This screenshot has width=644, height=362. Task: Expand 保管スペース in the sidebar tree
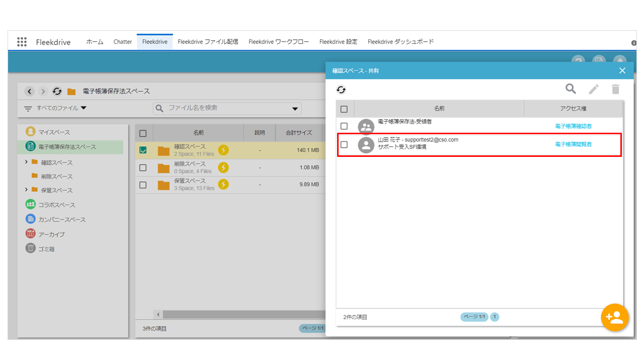26,190
